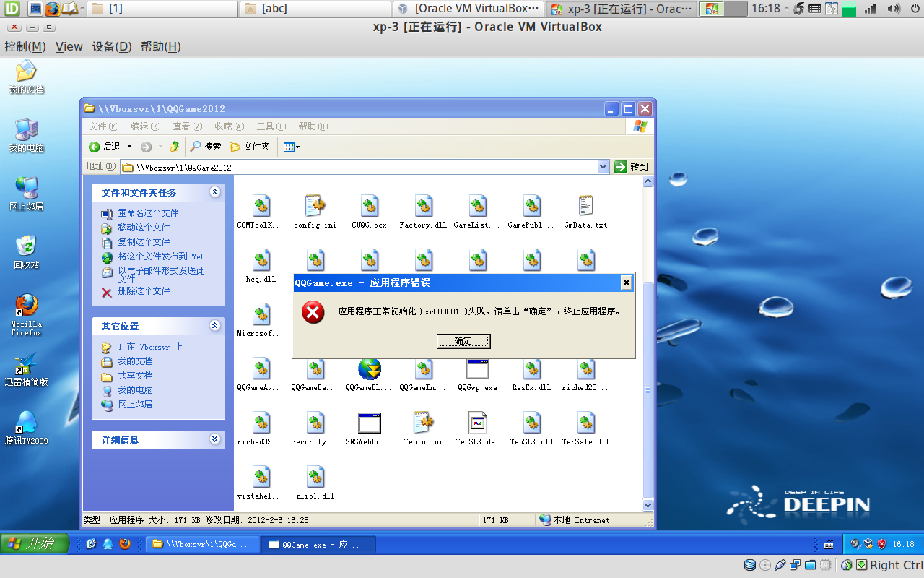Open the VirtualBox 设备(D) menu
This screenshot has width=924, height=578.
(112, 46)
